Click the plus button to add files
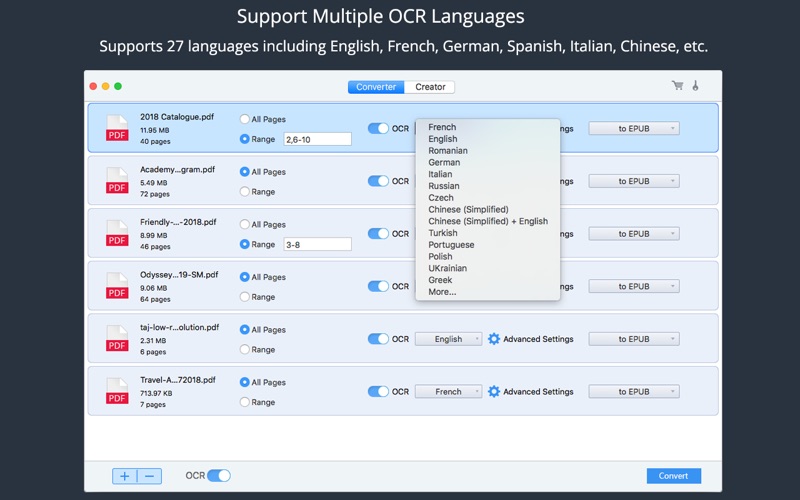800x500 pixels. [124, 476]
